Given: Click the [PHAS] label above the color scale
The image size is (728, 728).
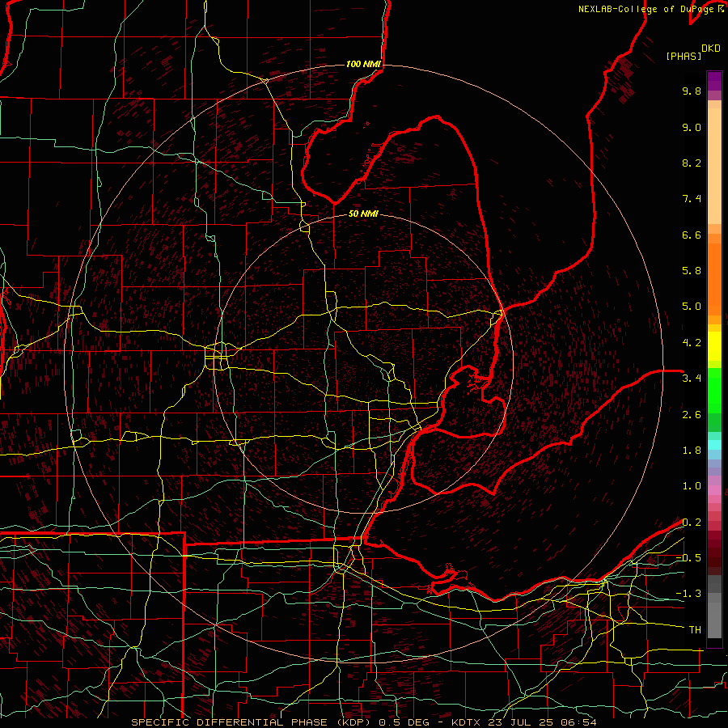Looking at the screenshot, I should (684, 56).
